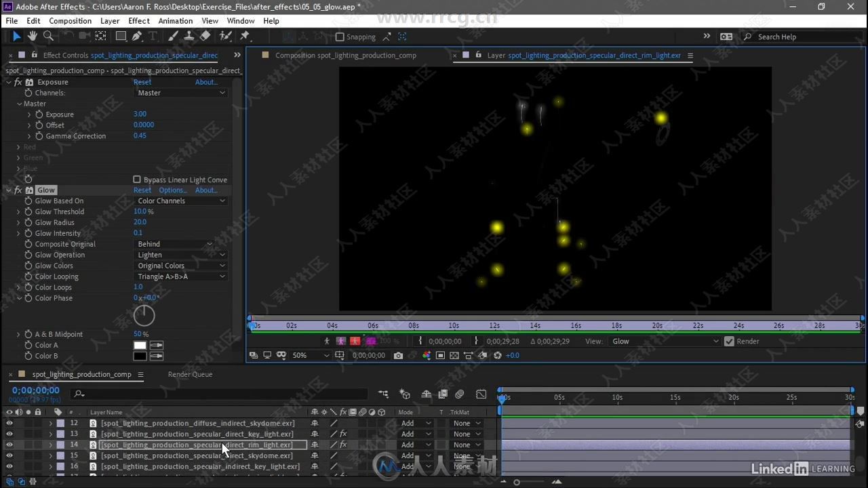The image size is (868, 488).
Task: Click the Search Help field
Action: pyautogui.click(x=802, y=37)
